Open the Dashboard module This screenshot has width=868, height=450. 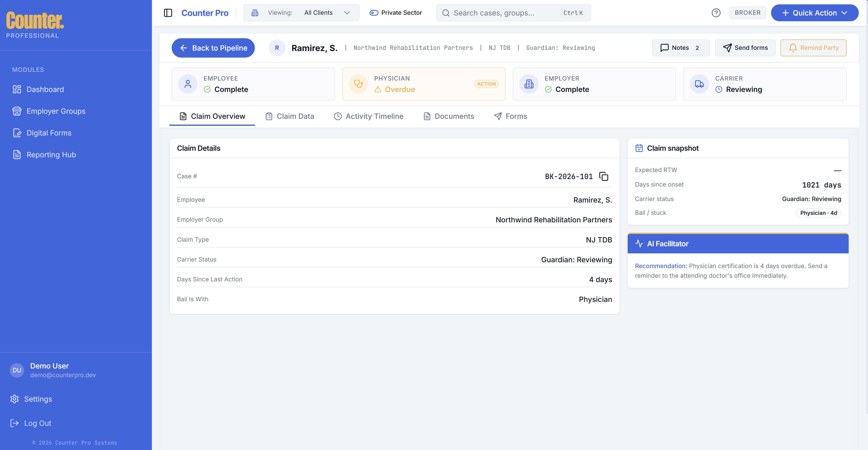coord(45,89)
